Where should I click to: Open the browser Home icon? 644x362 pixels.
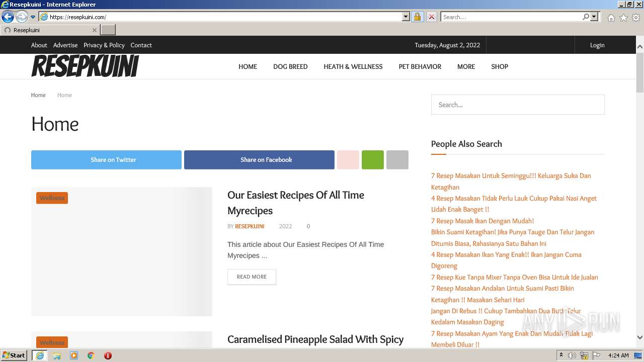coord(611,18)
